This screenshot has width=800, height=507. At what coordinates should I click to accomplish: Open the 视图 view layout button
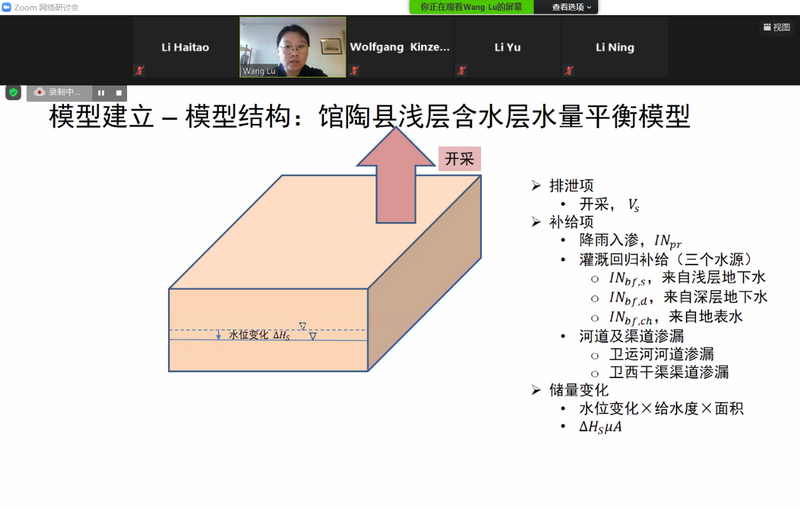[x=776, y=27]
